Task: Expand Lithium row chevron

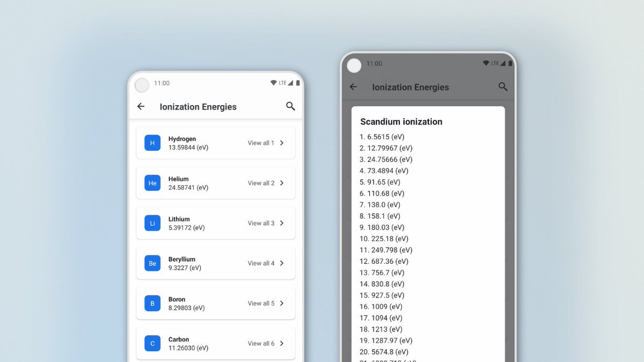Action: click(282, 223)
